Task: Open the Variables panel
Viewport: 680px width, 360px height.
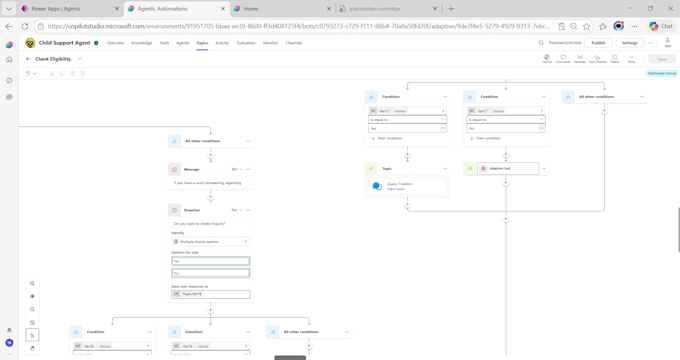Action: point(580,59)
